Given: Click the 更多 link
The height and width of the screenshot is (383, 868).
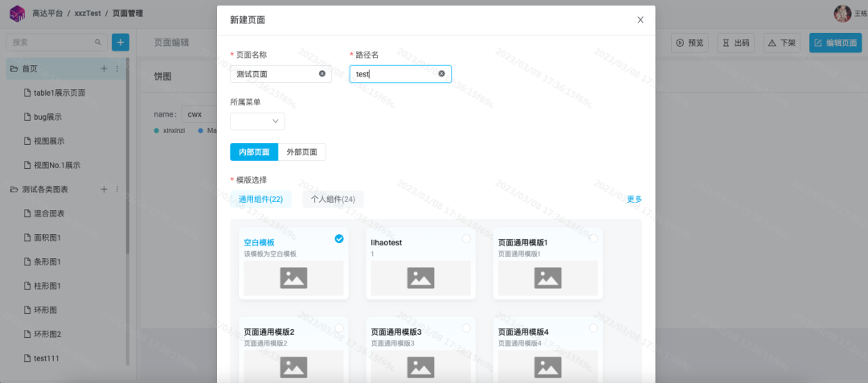Looking at the screenshot, I should tap(634, 199).
